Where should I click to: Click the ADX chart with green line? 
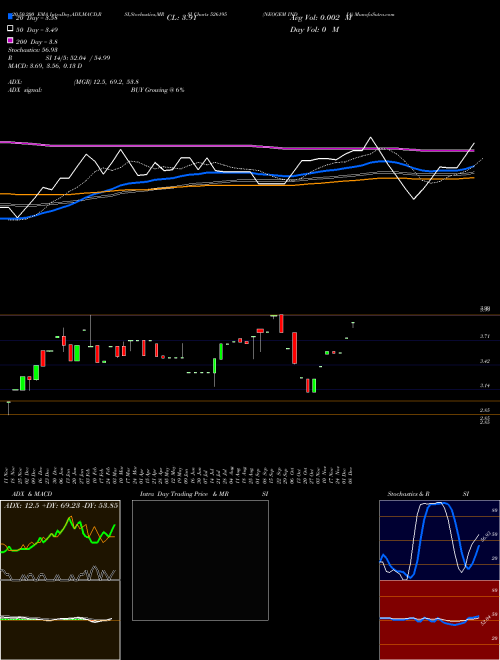click(60, 540)
